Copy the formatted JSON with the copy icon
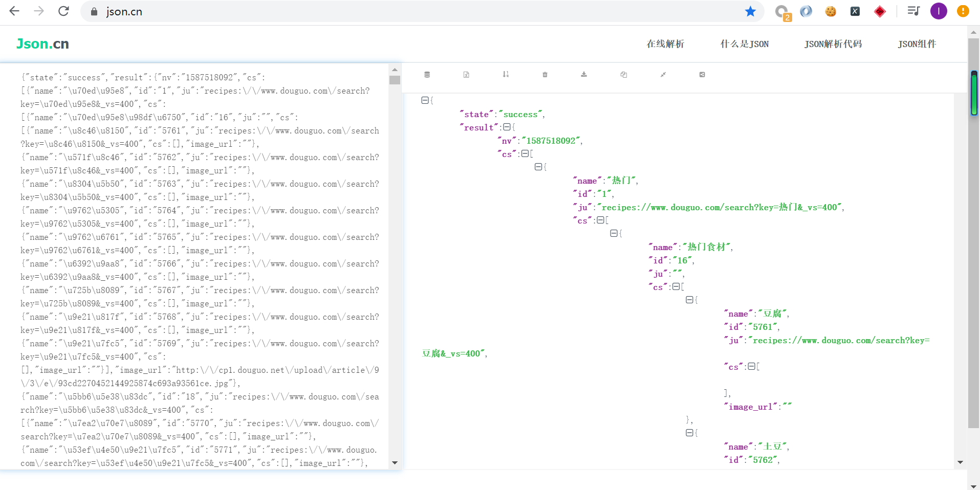Screen dimensions: 980x490 point(623,75)
